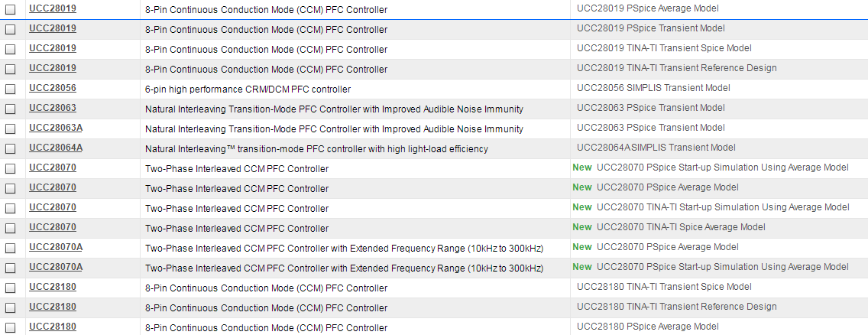Tick checkbox for UCC28019 PSpice Average Model
This screenshot has height=335, width=868.
(11, 9)
